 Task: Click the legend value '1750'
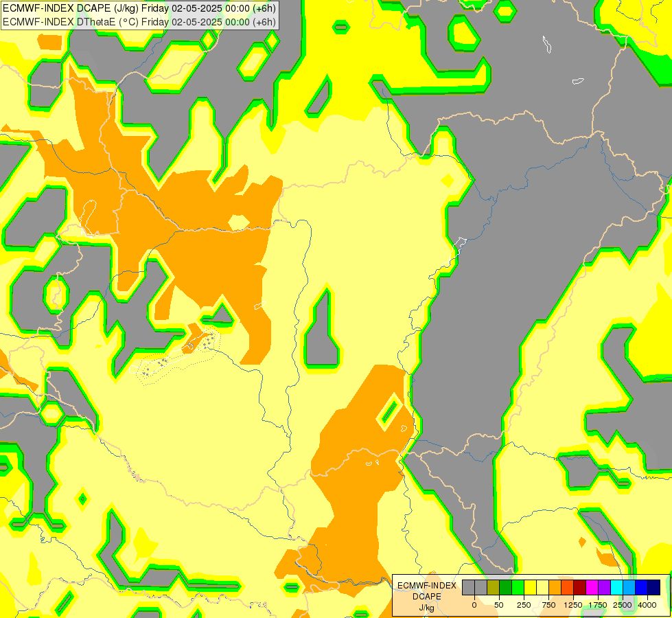[x=598, y=605]
